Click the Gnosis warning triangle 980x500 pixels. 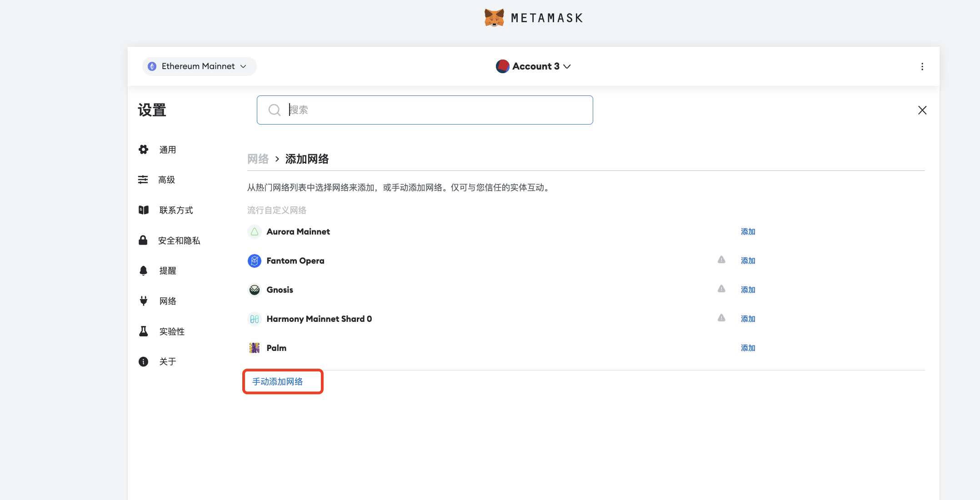pos(721,289)
